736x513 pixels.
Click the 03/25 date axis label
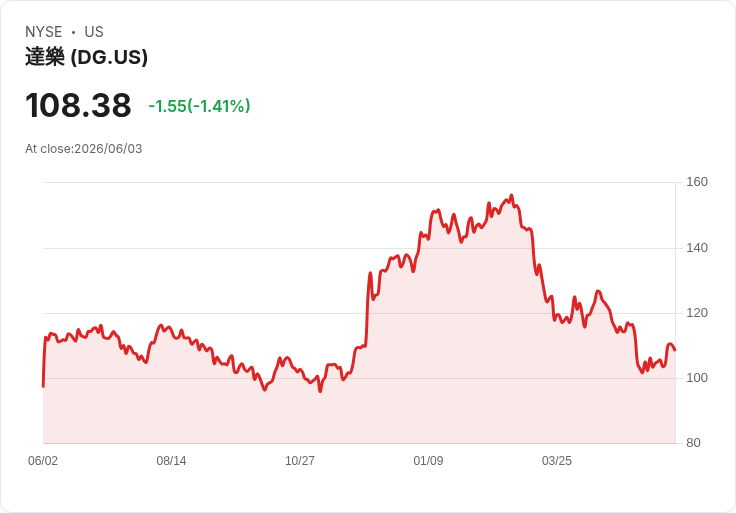(557, 461)
